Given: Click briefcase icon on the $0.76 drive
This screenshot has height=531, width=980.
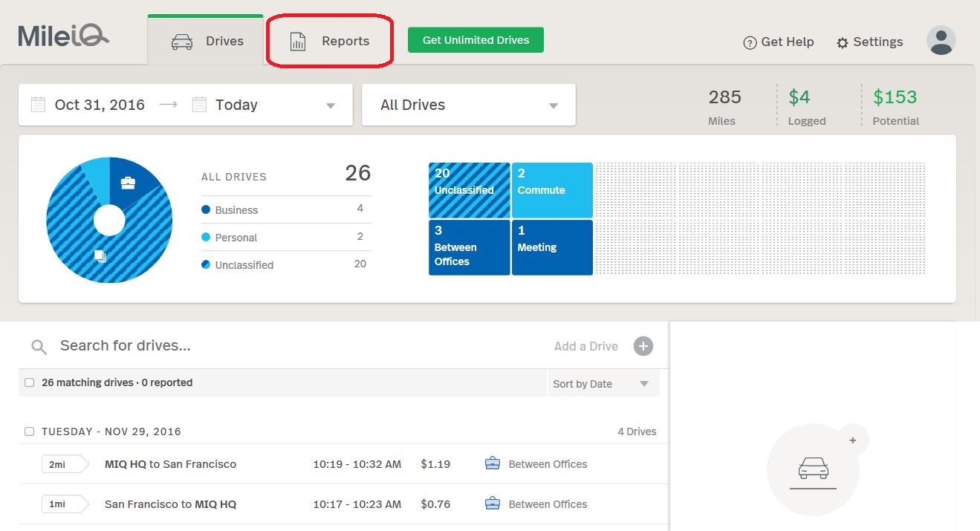Looking at the screenshot, I should coord(492,504).
